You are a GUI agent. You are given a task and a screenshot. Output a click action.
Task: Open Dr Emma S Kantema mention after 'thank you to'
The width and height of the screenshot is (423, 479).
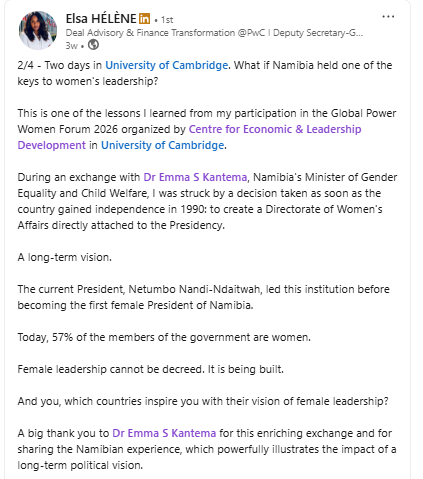click(164, 433)
